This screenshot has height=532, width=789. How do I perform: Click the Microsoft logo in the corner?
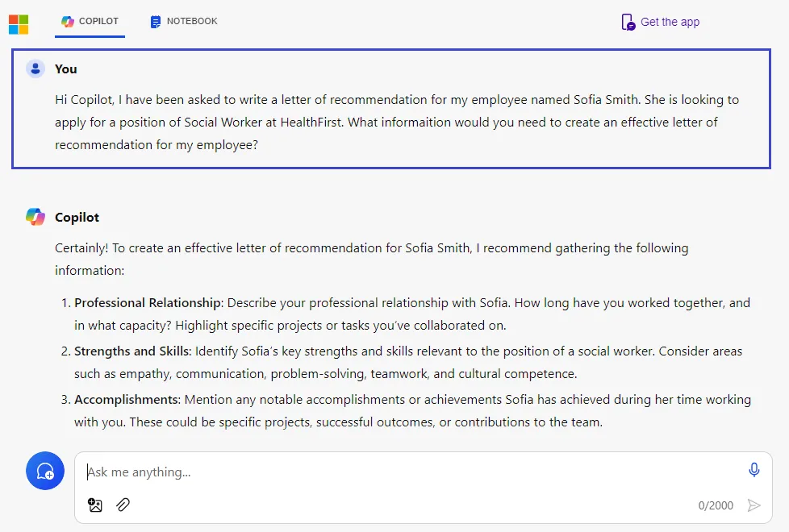(x=19, y=23)
